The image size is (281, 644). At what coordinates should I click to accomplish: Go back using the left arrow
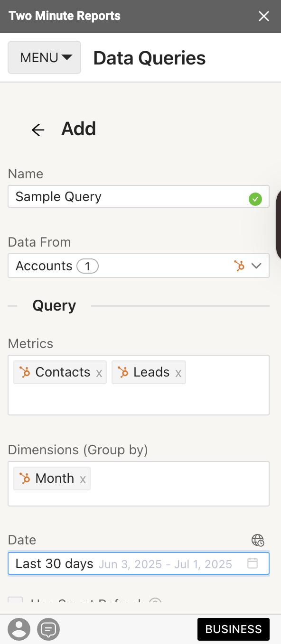(x=38, y=129)
